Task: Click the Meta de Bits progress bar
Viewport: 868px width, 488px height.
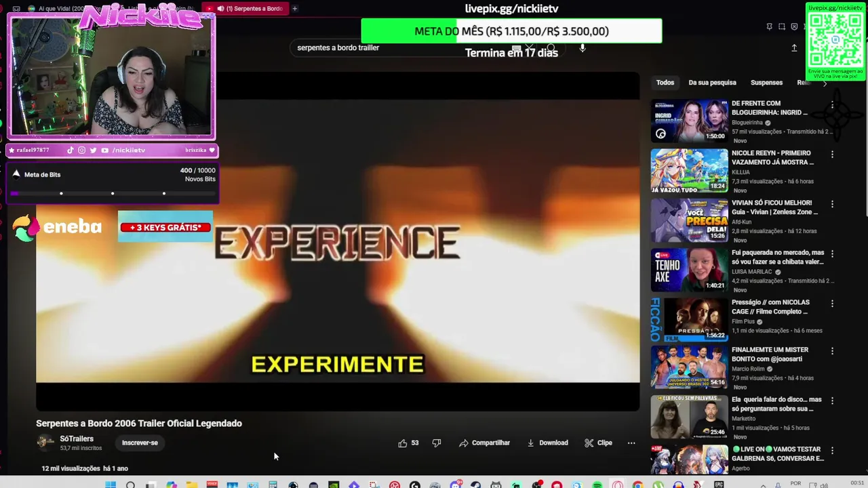Action: (x=113, y=194)
